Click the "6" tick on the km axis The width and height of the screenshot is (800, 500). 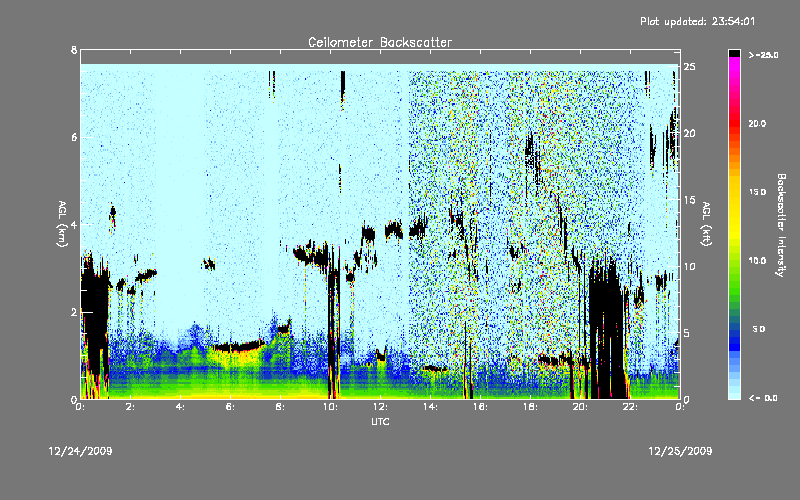tap(74, 137)
